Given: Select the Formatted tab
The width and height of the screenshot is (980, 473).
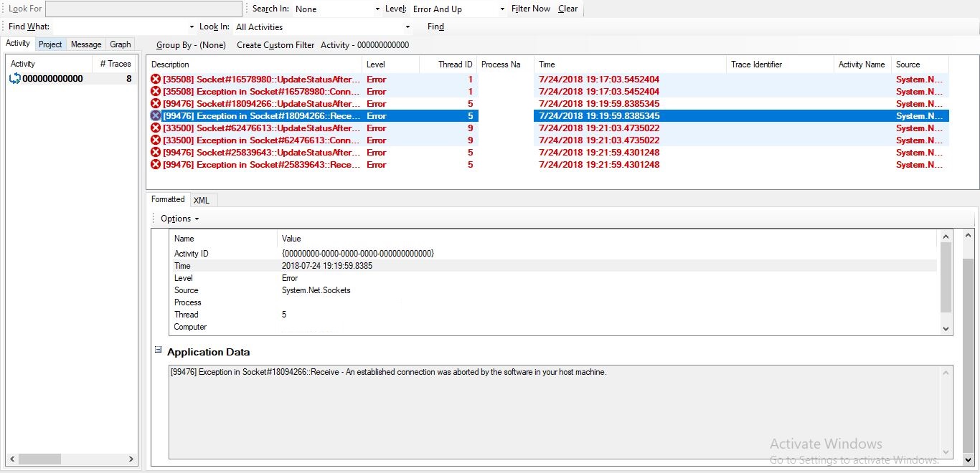Looking at the screenshot, I should pos(168,199).
